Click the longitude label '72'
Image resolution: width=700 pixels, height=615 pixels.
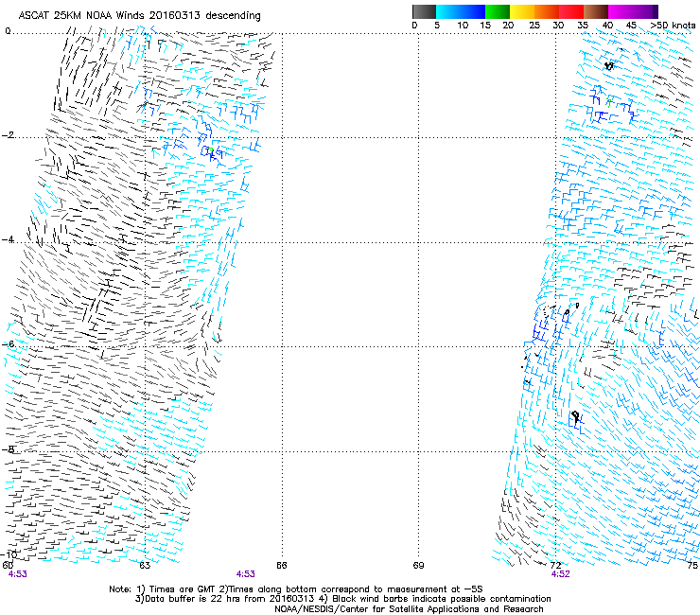click(x=555, y=566)
